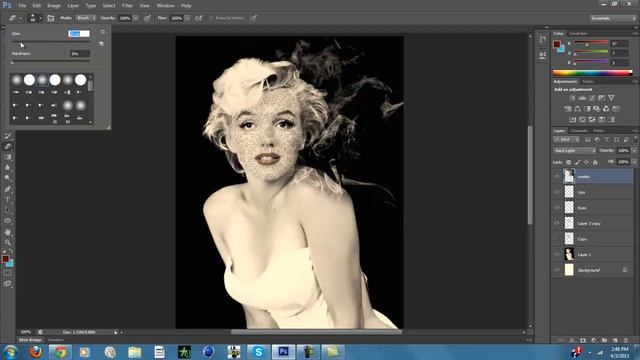Add Curves adjustment
The width and height of the screenshot is (640, 360).
[x=592, y=98]
